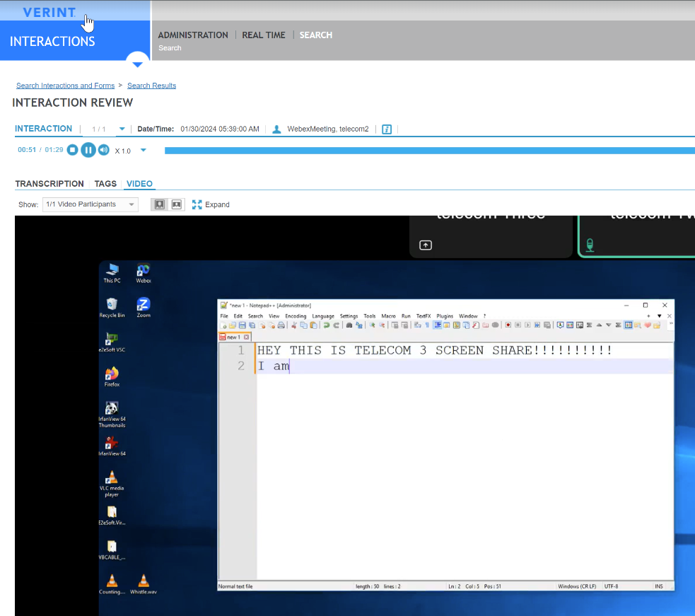
Task: Return to Search Results breadcrumb link
Action: coord(151,86)
